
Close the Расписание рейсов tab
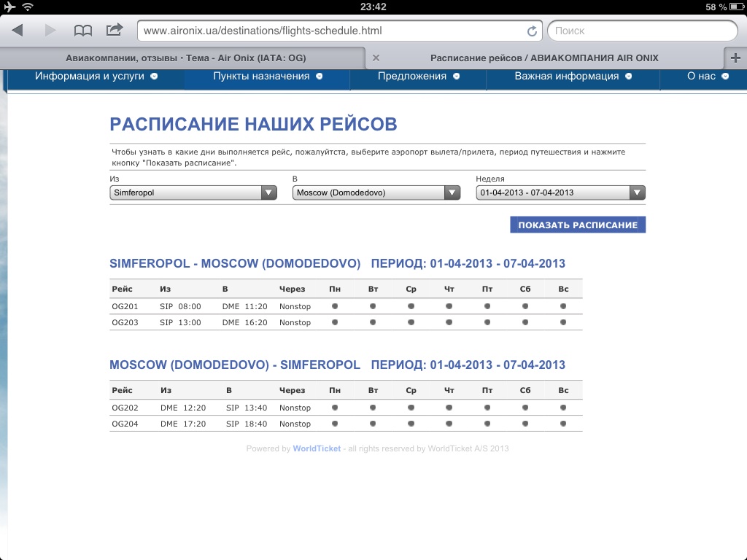[376, 58]
